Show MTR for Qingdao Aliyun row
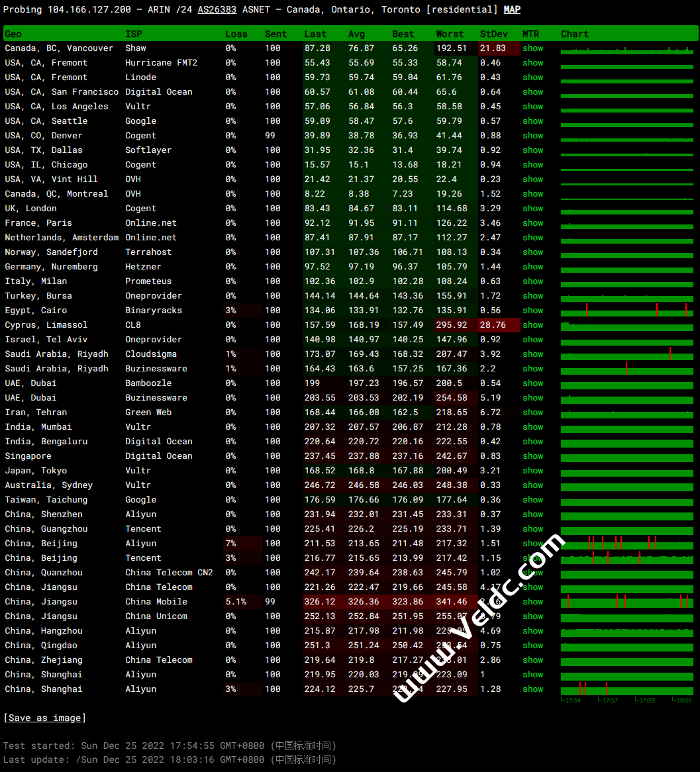The height and width of the screenshot is (772, 700). point(532,646)
